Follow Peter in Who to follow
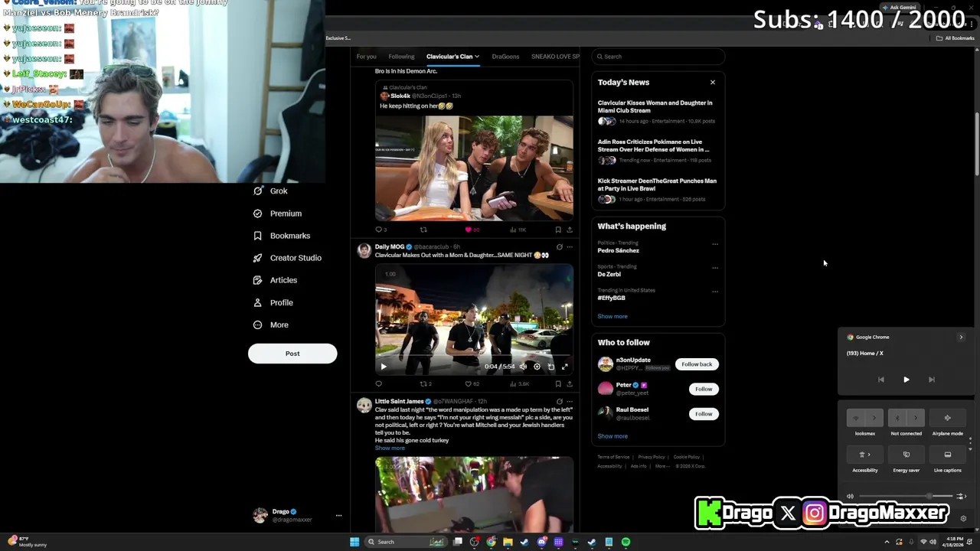 click(704, 389)
